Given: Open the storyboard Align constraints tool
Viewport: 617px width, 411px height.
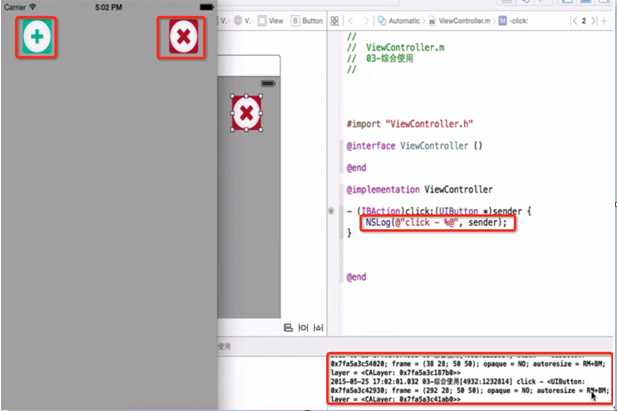Looking at the screenshot, I should pyautogui.click(x=288, y=328).
